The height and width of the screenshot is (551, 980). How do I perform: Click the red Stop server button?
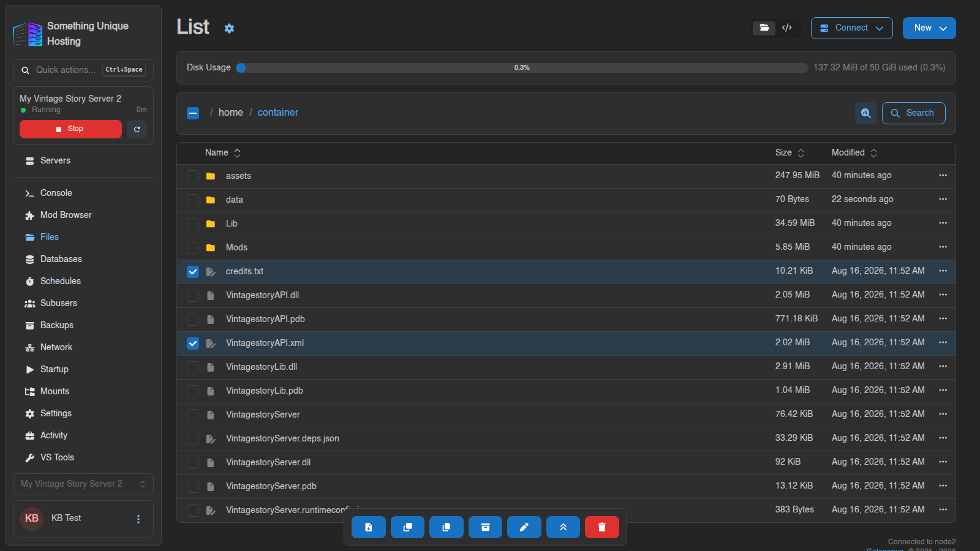click(x=70, y=129)
